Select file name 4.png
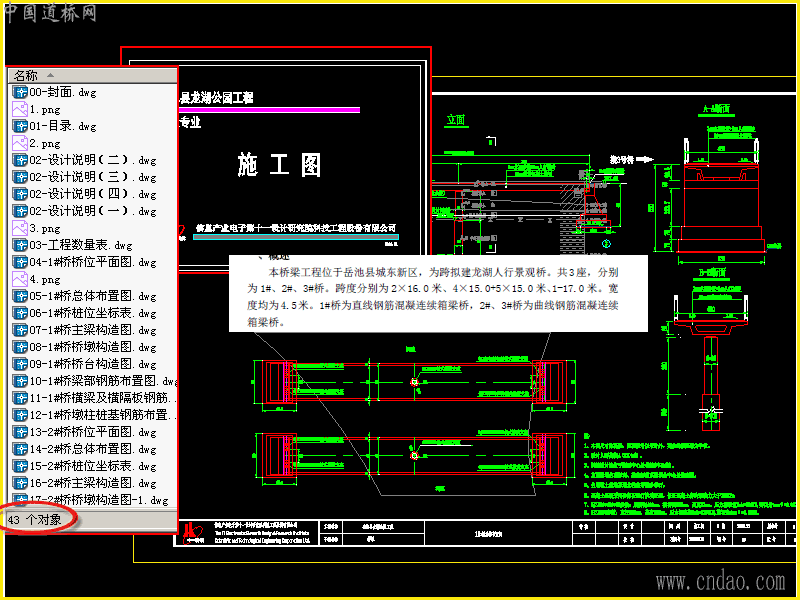The height and width of the screenshot is (600, 800). click(x=45, y=279)
